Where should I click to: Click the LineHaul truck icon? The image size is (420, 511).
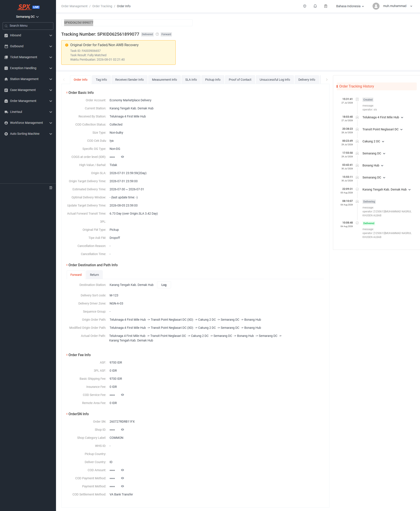pyautogui.click(x=6, y=112)
